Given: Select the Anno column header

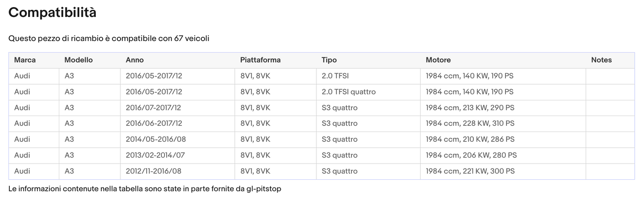Looking at the screenshot, I should coord(135,60).
